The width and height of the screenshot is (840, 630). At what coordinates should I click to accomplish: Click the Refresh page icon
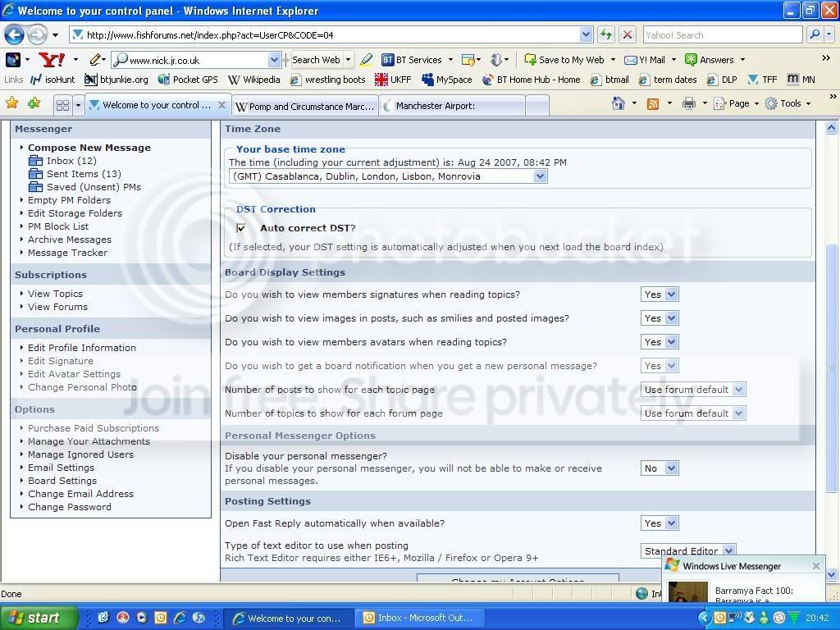point(606,34)
